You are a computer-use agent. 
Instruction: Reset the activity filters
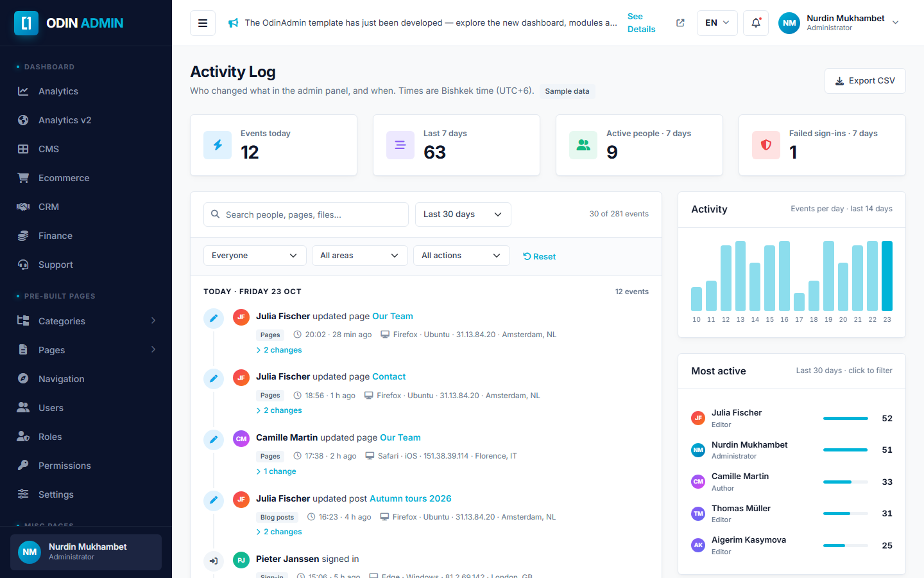pyautogui.click(x=540, y=256)
